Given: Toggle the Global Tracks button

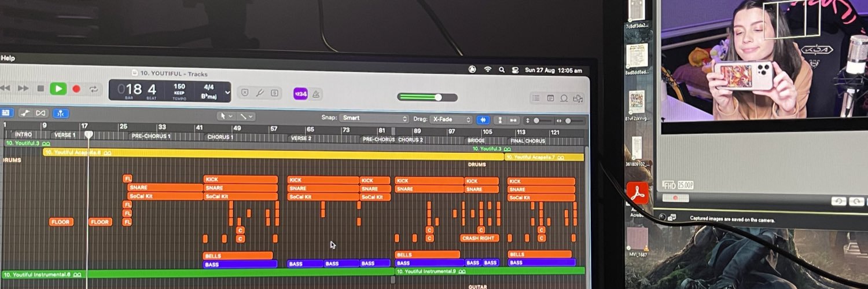Looking at the screenshot, I should coord(6,112).
